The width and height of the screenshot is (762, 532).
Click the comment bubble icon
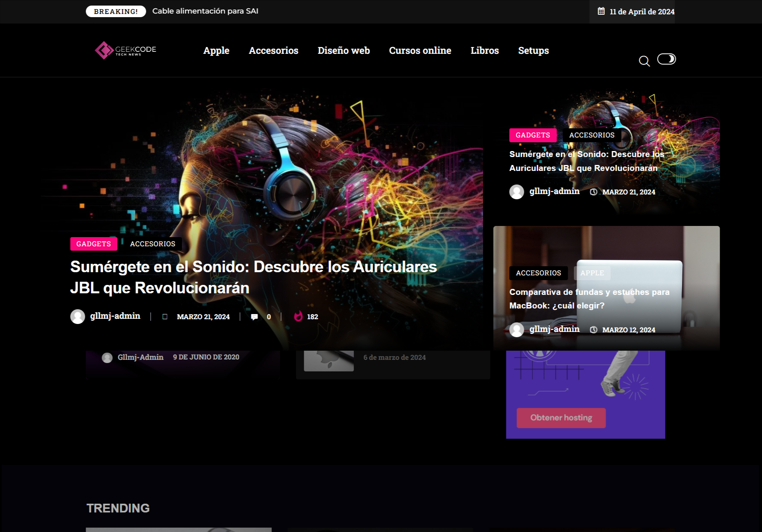tap(254, 317)
